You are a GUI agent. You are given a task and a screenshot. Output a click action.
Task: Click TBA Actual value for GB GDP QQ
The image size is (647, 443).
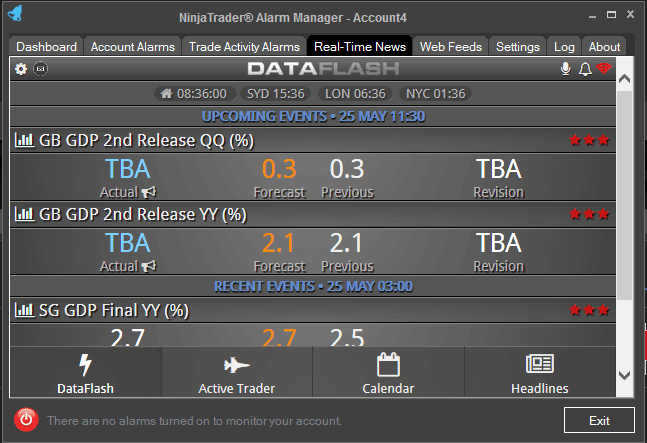(x=128, y=169)
